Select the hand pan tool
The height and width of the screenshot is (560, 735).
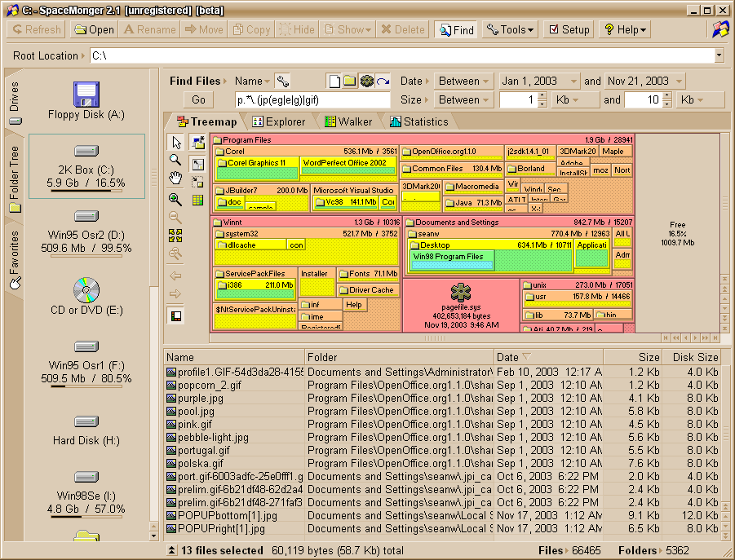tap(175, 179)
